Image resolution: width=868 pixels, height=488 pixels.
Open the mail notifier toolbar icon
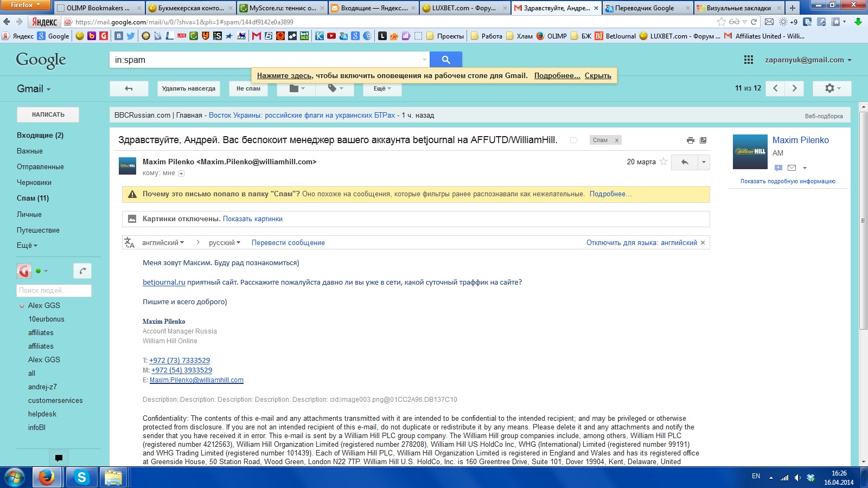[769, 22]
